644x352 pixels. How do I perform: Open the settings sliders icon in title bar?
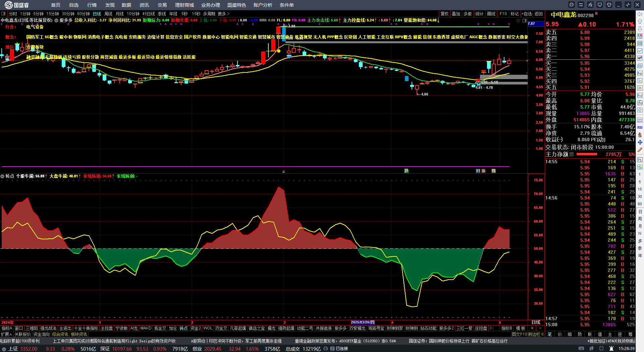[581, 5]
